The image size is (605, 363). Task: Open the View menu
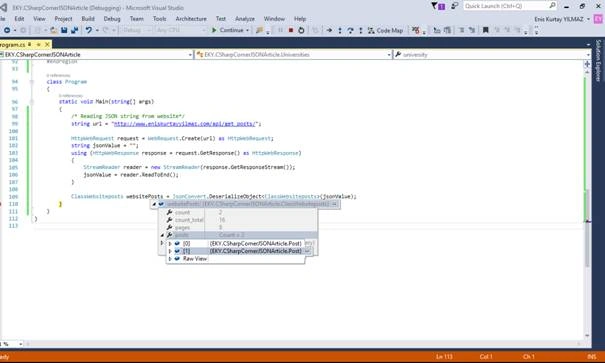click(x=39, y=19)
